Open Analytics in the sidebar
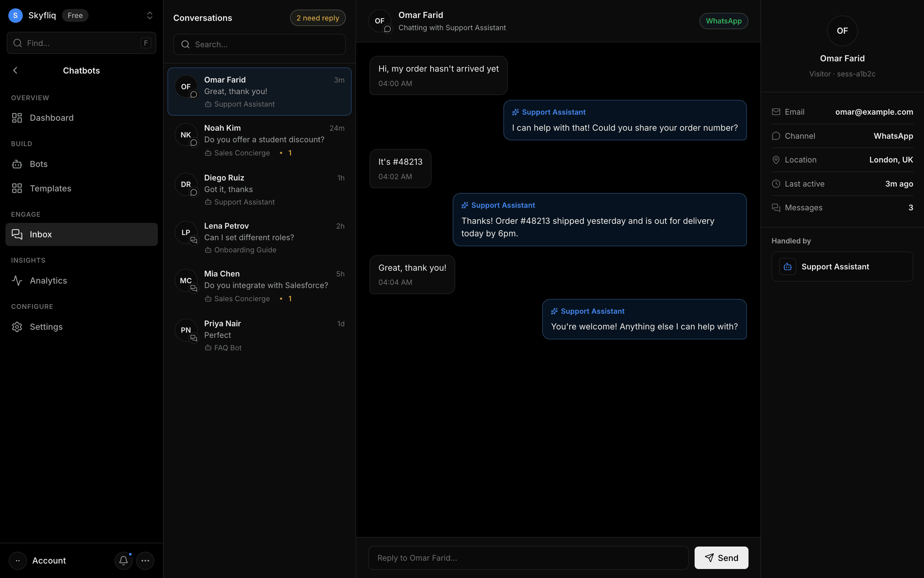 click(81, 281)
